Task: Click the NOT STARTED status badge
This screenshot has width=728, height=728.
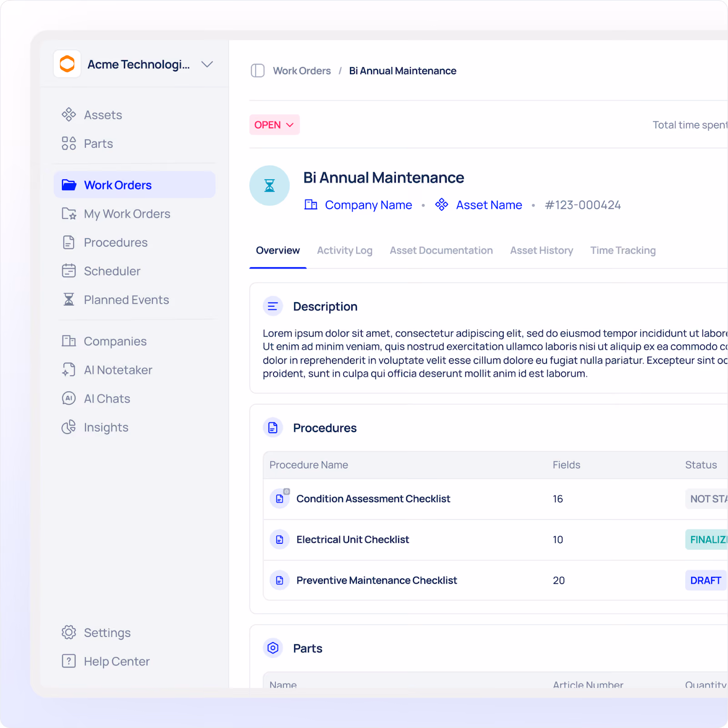Action: [707, 499]
